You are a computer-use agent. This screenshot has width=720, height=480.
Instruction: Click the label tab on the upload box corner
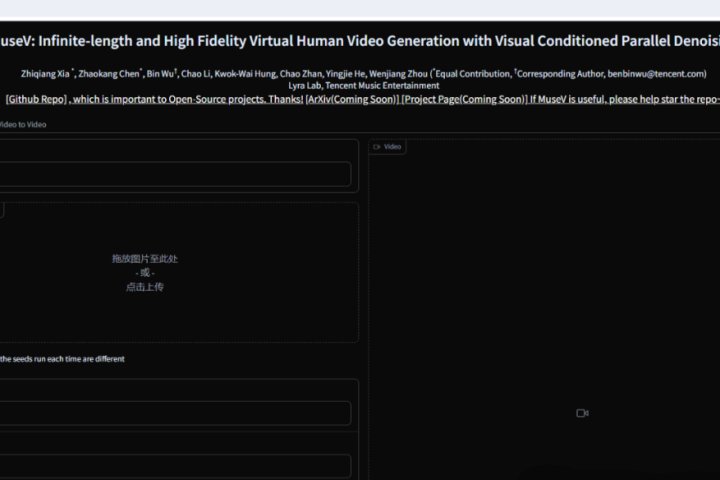2,210
